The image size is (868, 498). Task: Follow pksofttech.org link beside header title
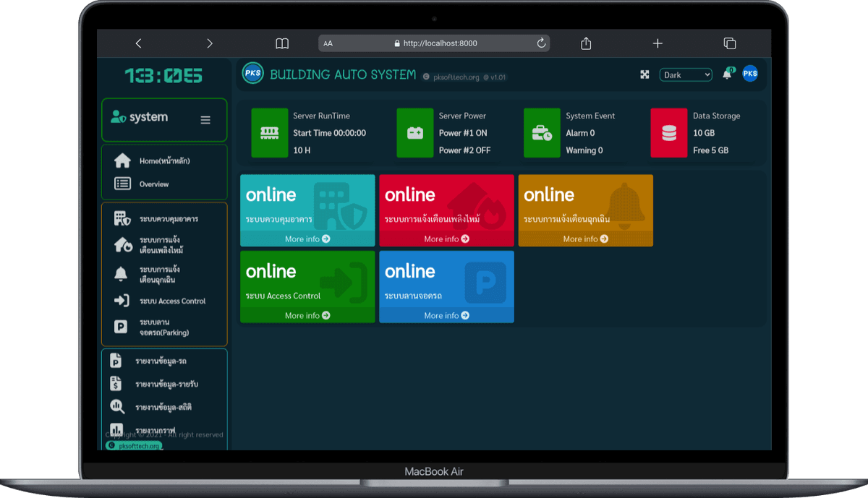click(456, 77)
